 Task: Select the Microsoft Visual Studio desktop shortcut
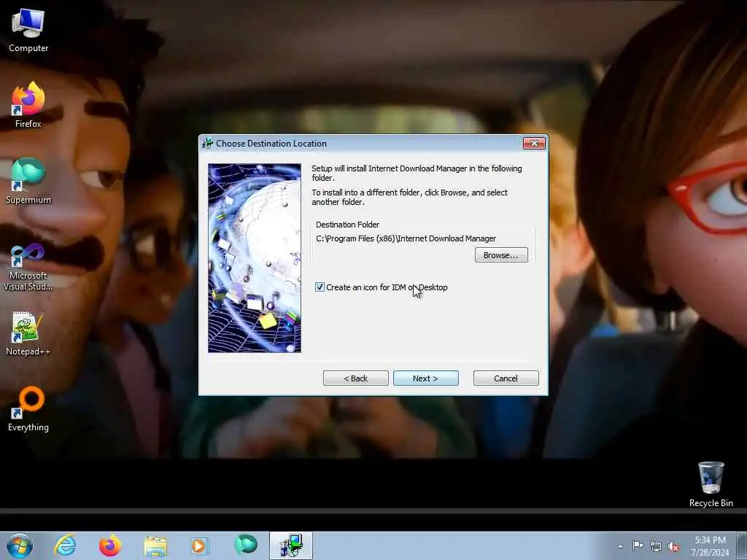(x=28, y=267)
